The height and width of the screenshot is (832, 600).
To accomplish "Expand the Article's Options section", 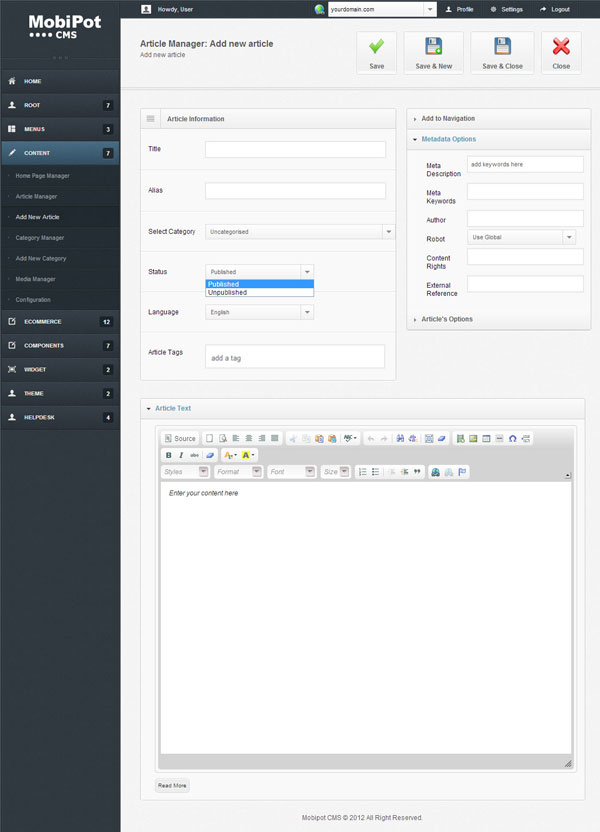I will (499, 319).
